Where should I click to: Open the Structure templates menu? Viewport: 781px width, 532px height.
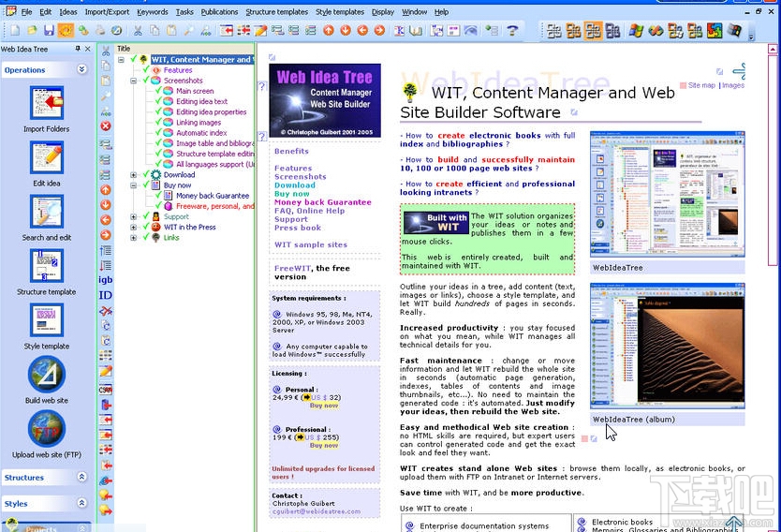point(277,12)
